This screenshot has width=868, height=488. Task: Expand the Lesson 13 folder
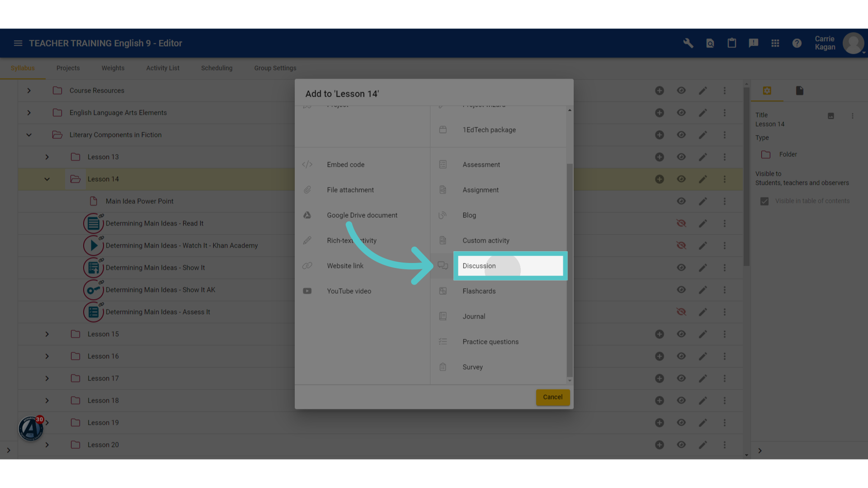(47, 157)
